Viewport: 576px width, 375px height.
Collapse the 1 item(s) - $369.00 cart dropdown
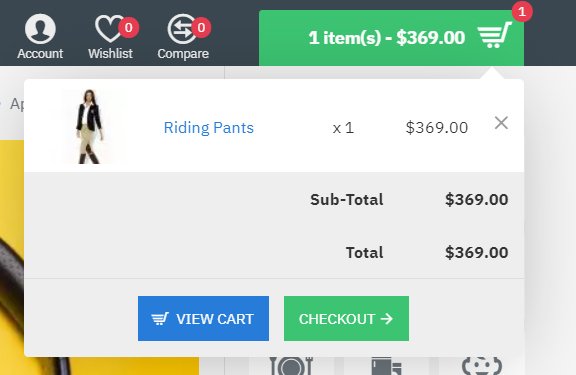[391, 38]
